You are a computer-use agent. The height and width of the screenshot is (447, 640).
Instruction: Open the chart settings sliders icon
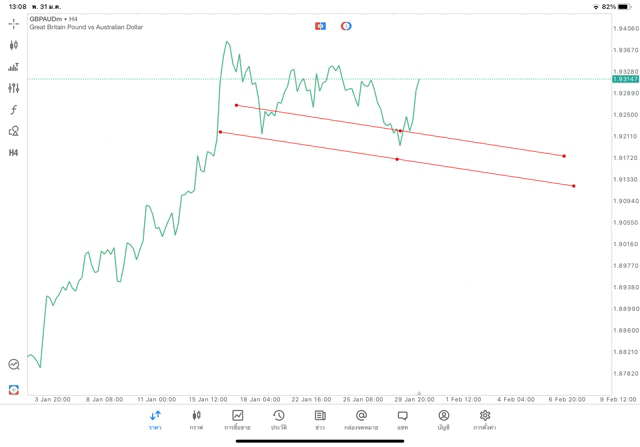(x=14, y=88)
